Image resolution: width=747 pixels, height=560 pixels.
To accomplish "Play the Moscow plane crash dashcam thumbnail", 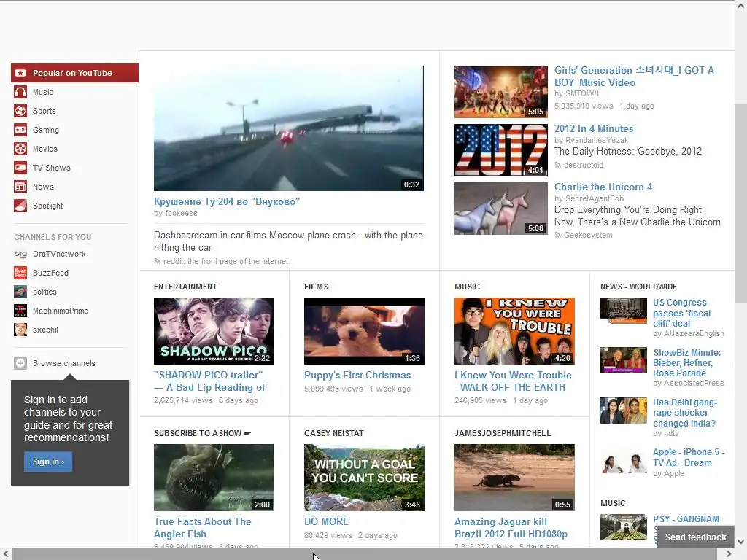I will 289,128.
